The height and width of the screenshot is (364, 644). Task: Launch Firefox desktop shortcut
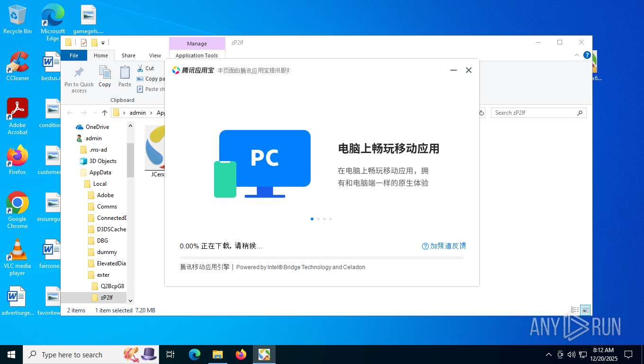[x=18, y=160]
